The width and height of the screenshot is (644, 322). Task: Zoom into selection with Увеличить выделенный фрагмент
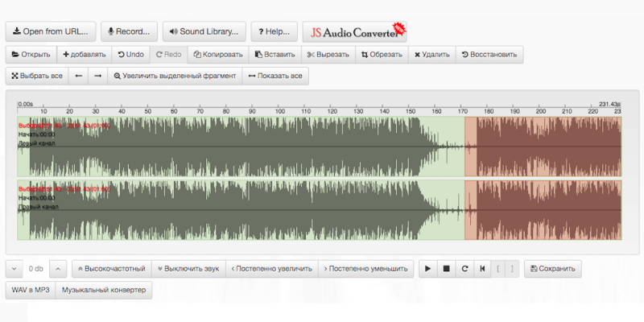(x=175, y=76)
